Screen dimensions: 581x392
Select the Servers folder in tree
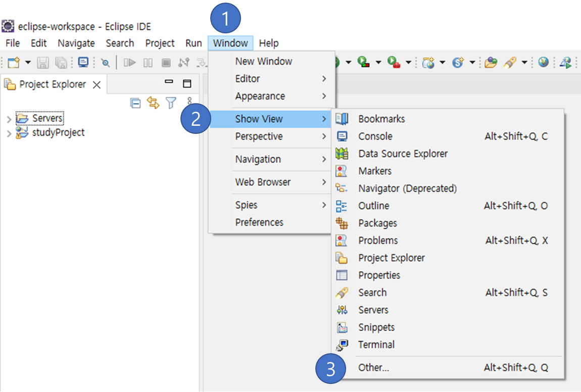[40, 118]
